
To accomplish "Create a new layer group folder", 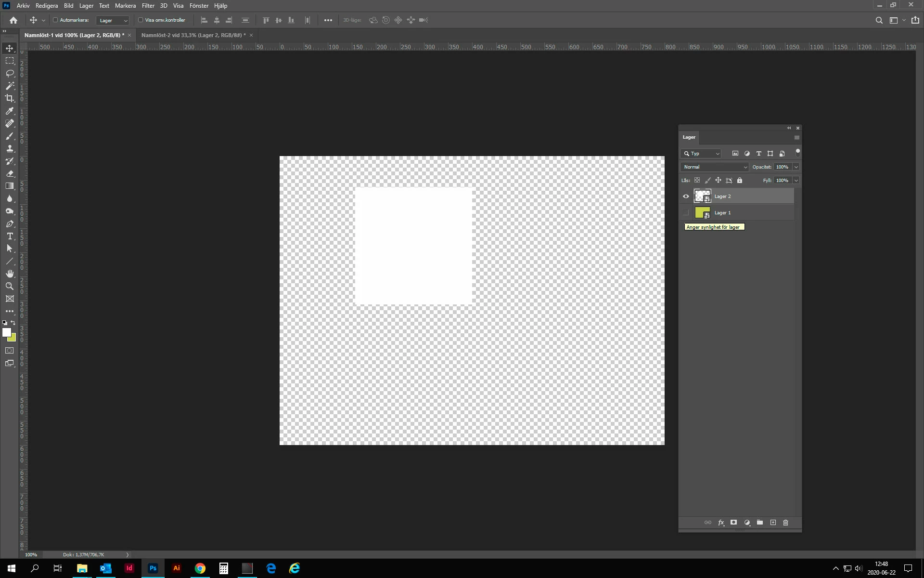I will tap(760, 523).
